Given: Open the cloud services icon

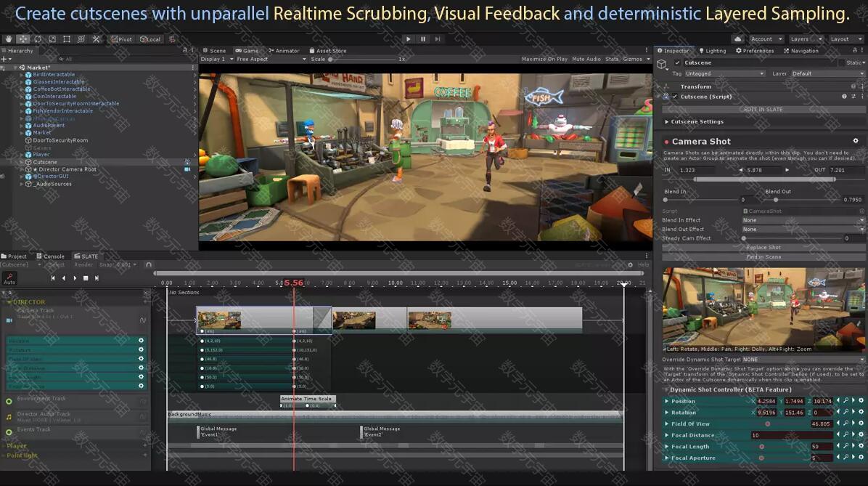Looking at the screenshot, I should pos(737,39).
